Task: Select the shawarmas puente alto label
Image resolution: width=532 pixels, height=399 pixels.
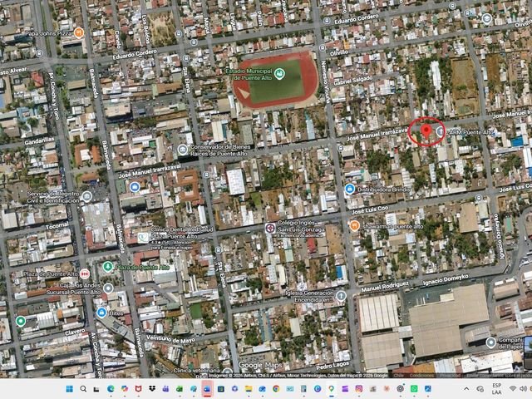Action: (x=392, y=226)
